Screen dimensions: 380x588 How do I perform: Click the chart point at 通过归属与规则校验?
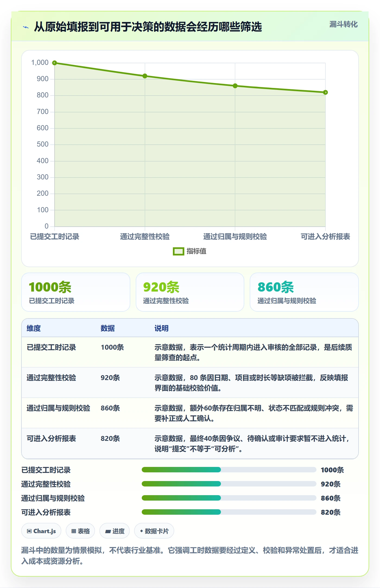pos(235,86)
